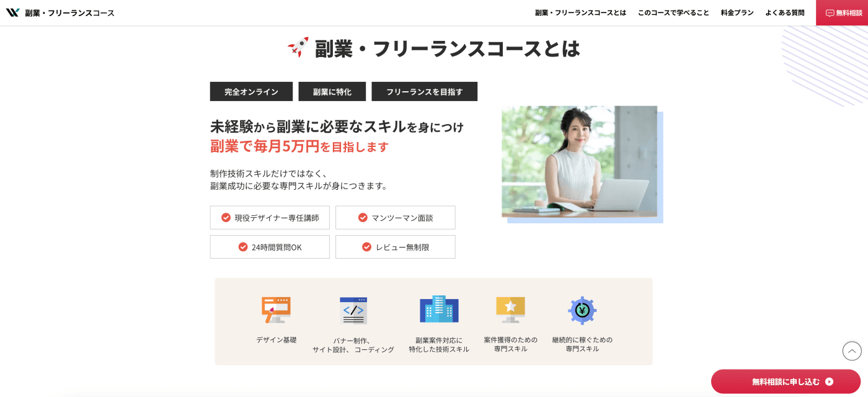Select the デザイン基礎 design tool icon

[x=276, y=308]
